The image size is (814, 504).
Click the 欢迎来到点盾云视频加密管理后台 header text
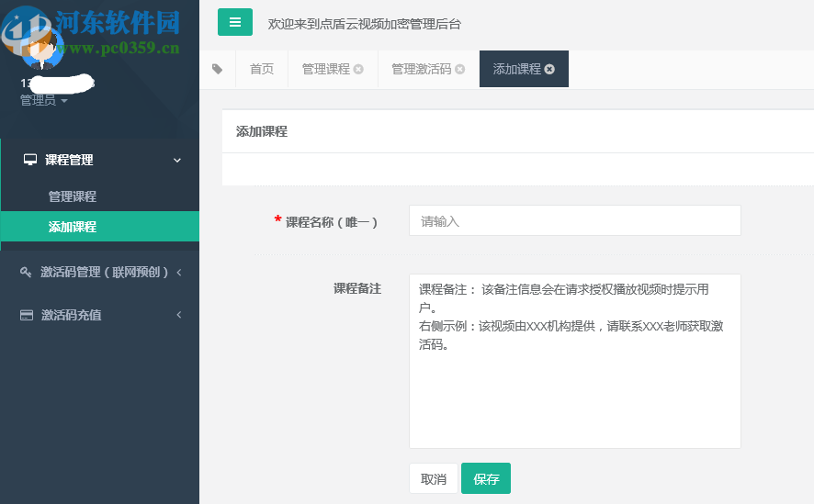[x=365, y=24]
